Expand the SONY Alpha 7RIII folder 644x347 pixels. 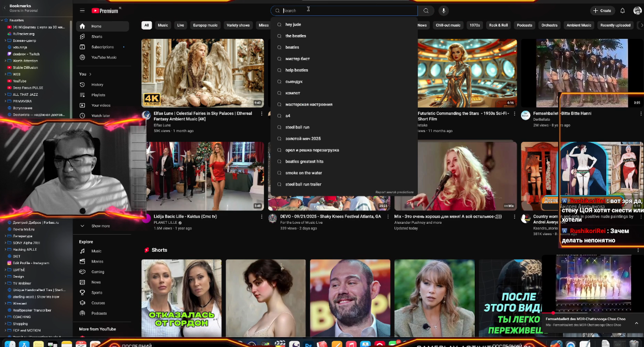pos(6,242)
